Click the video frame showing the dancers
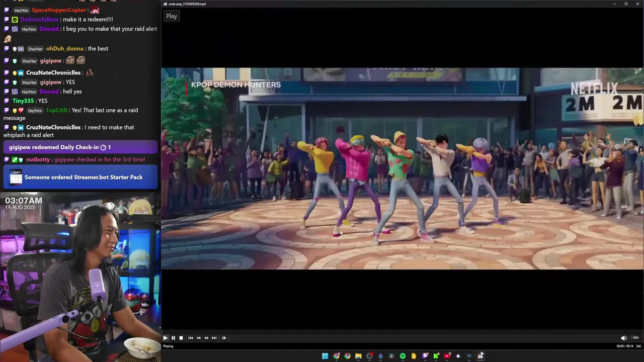Screen dimensions: 644x362 402,169
